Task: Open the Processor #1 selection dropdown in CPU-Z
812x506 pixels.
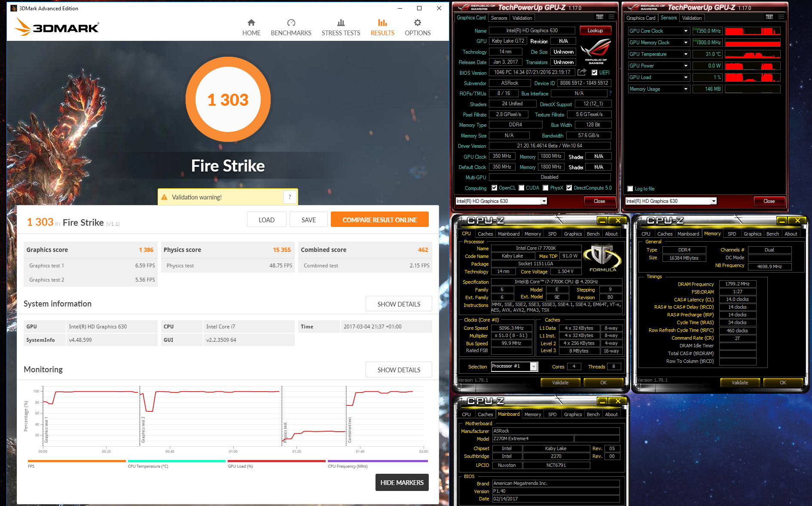Action: coord(534,366)
